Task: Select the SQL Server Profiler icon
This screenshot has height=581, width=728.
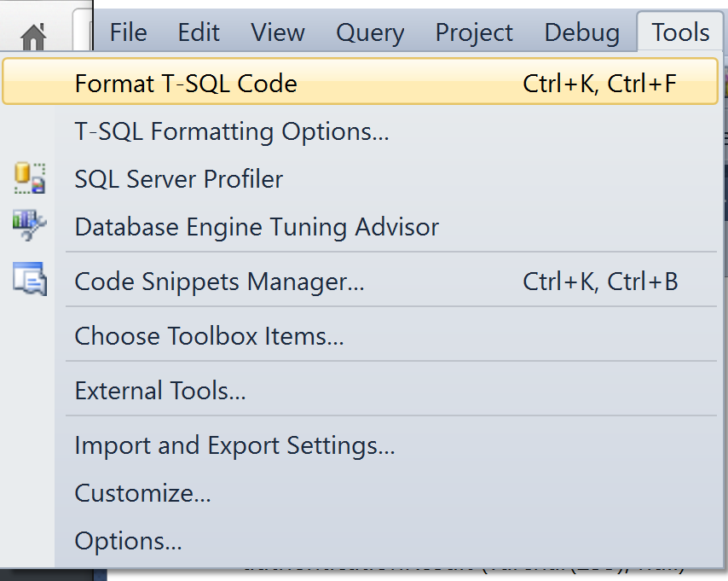Action: (x=29, y=178)
